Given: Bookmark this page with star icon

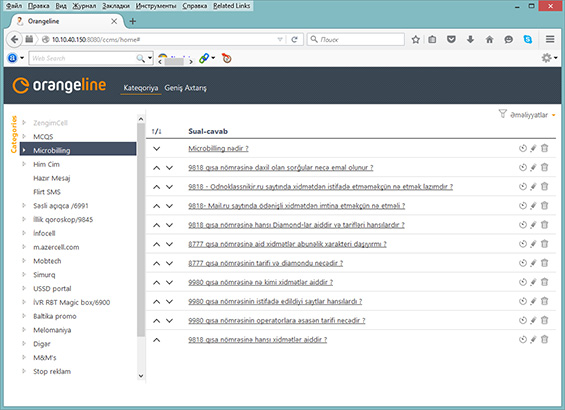Looking at the screenshot, I should point(415,39).
